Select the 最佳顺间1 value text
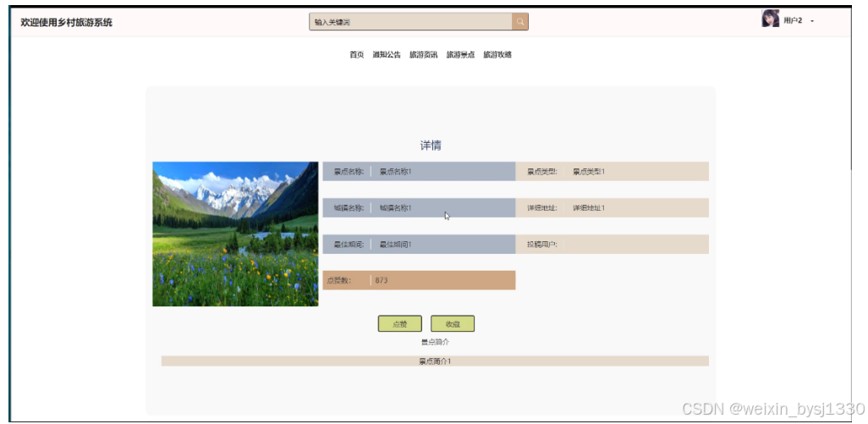The width and height of the screenshot is (868, 424). pos(395,244)
